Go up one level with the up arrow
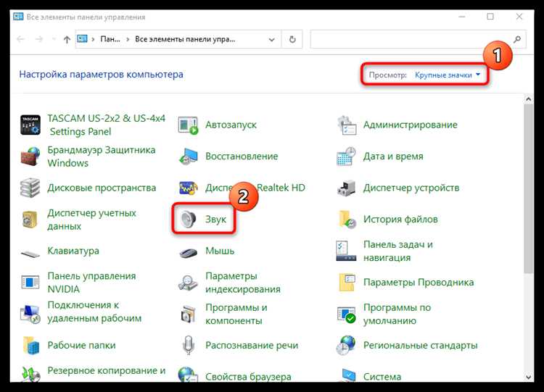Image resolution: width=544 pixels, height=392 pixels. (67, 40)
